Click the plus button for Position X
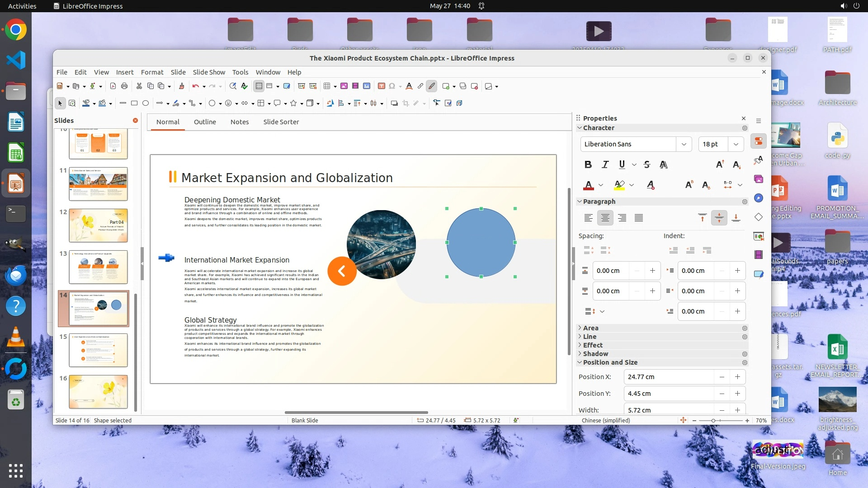This screenshot has height=488, width=868. click(x=737, y=377)
